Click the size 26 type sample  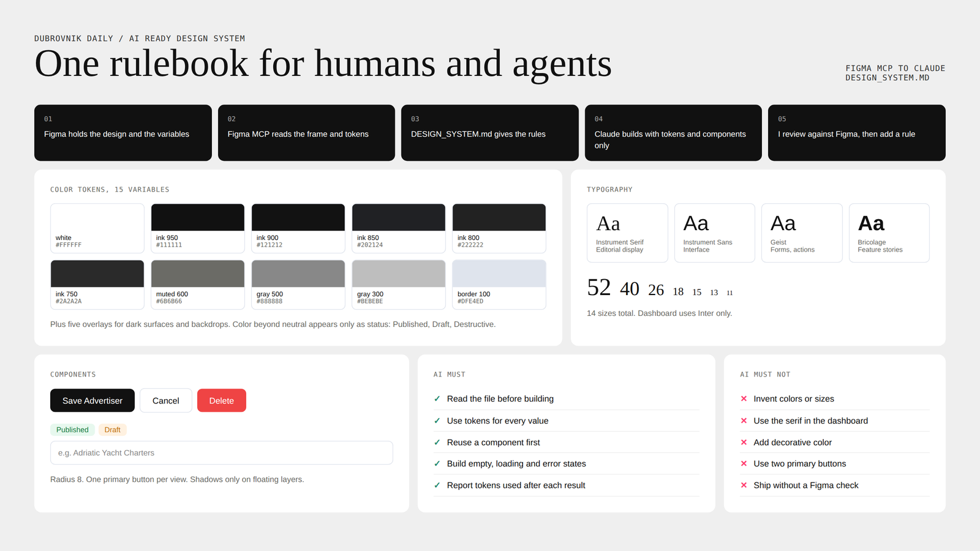click(x=656, y=290)
